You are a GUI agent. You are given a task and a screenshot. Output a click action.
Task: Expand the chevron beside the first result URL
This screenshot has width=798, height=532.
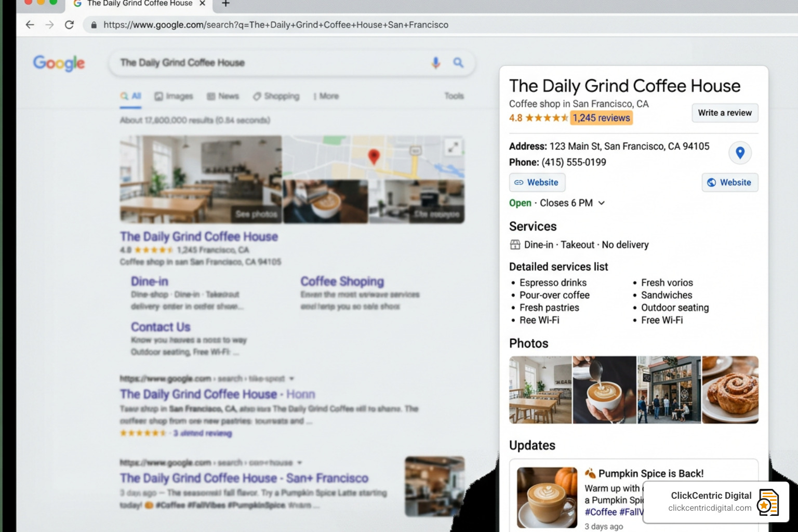pyautogui.click(x=290, y=379)
